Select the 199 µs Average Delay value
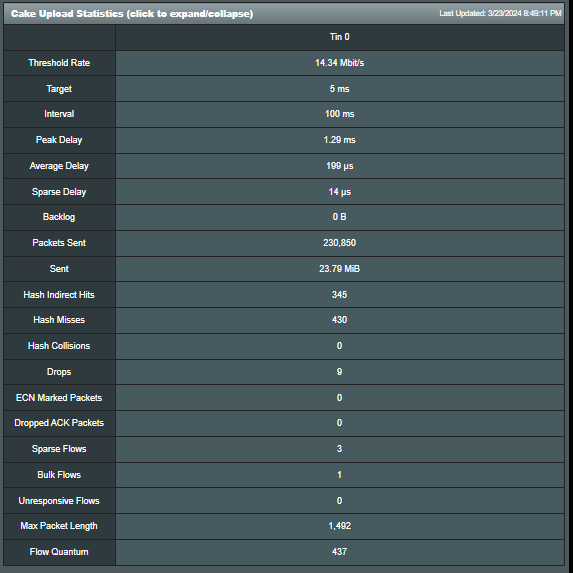Viewport: 573px width, 573px height. (x=339, y=166)
